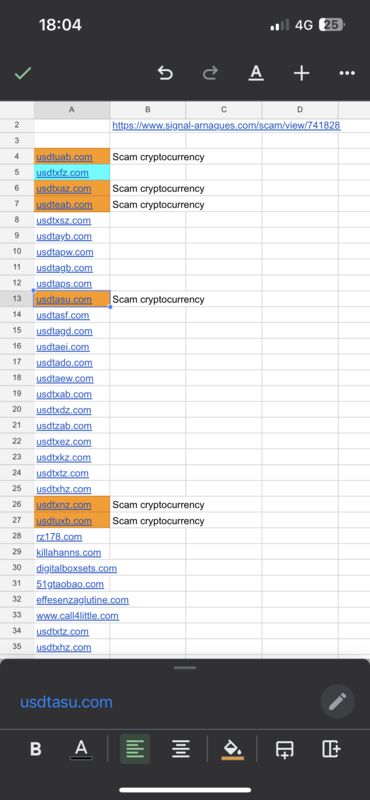Open the three-dot more options menu

point(347,73)
